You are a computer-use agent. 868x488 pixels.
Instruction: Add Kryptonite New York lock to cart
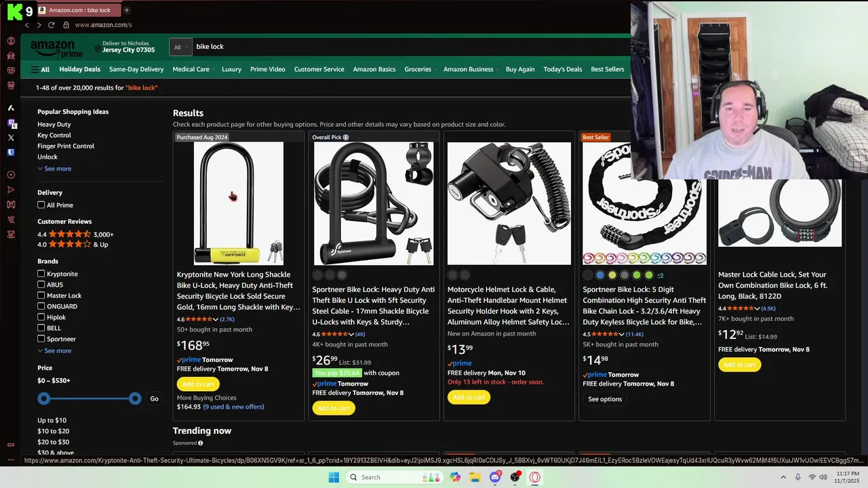[198, 384]
